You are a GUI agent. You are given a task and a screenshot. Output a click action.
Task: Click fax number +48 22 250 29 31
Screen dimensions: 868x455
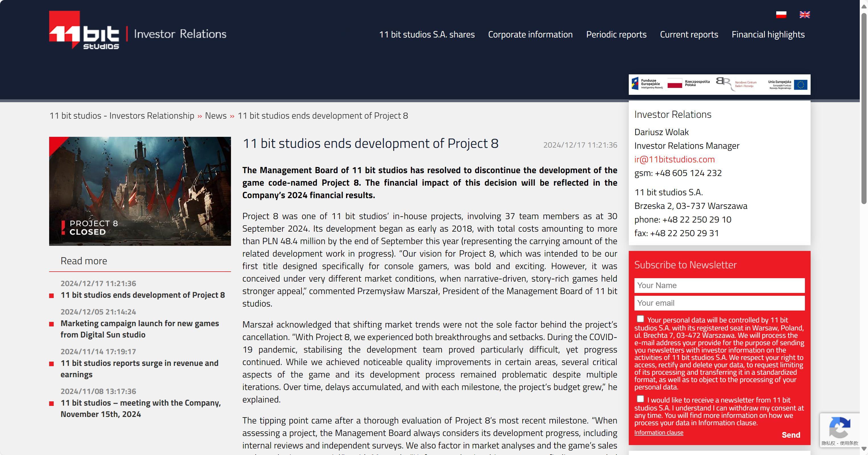[x=684, y=233]
